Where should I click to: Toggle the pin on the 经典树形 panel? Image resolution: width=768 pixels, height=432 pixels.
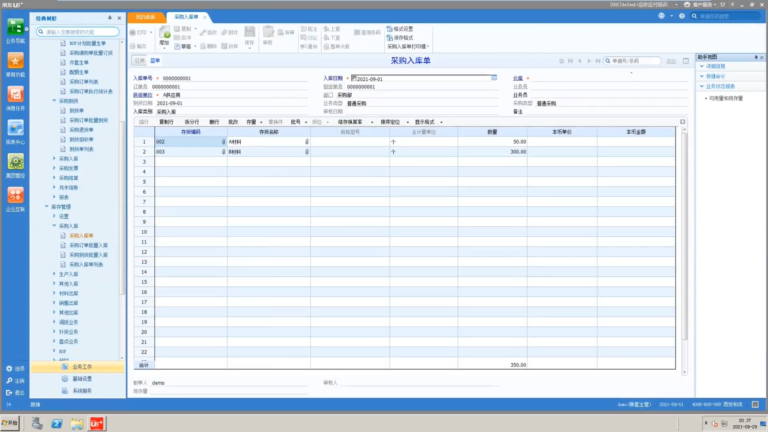pyautogui.click(x=110, y=18)
